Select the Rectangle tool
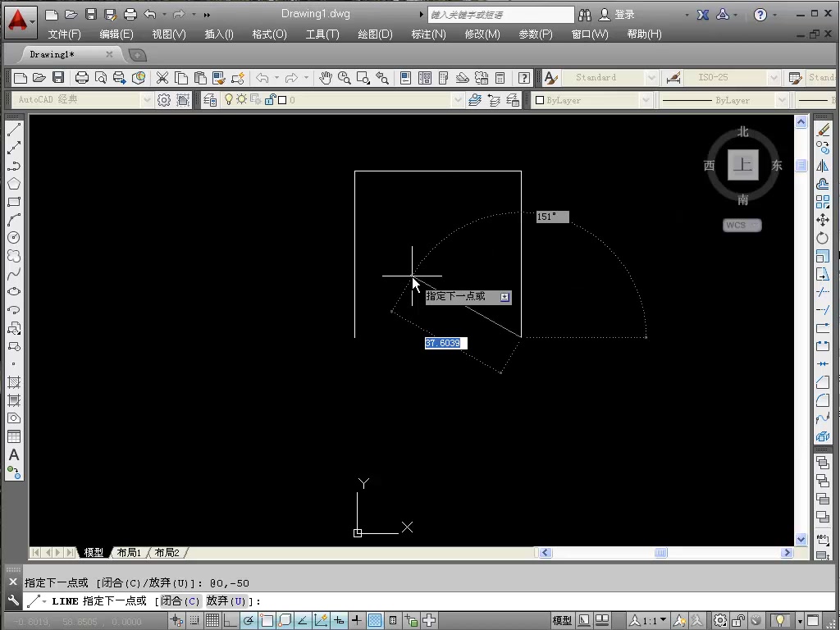The height and width of the screenshot is (630, 840). tap(13, 201)
